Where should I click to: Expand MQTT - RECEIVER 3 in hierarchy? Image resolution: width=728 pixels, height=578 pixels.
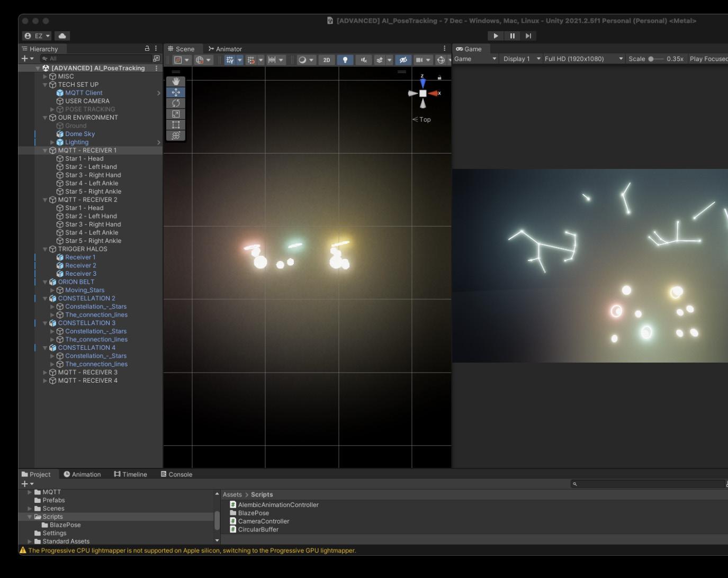click(45, 372)
